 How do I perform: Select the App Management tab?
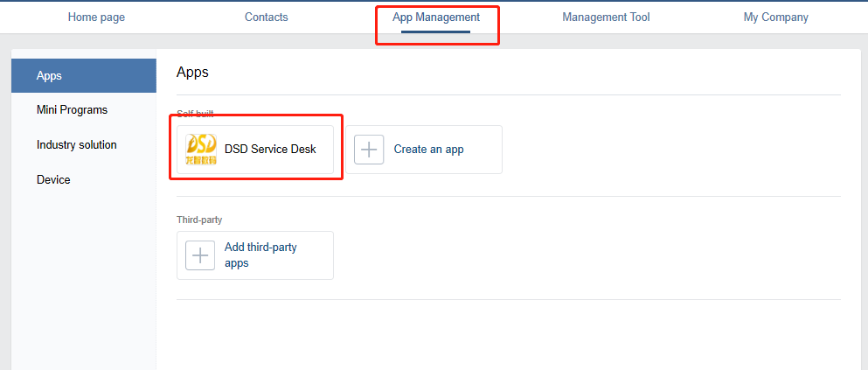click(x=436, y=17)
